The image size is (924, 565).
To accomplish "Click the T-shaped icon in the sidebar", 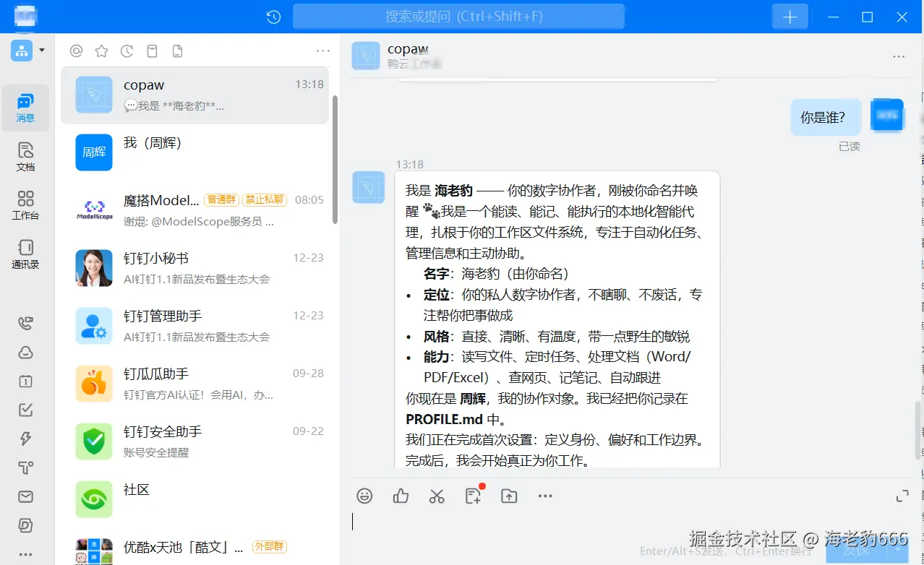I will [25, 467].
